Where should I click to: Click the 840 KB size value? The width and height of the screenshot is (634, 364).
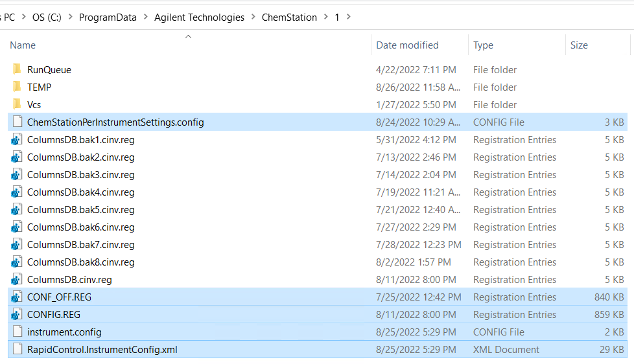pyautogui.click(x=609, y=297)
